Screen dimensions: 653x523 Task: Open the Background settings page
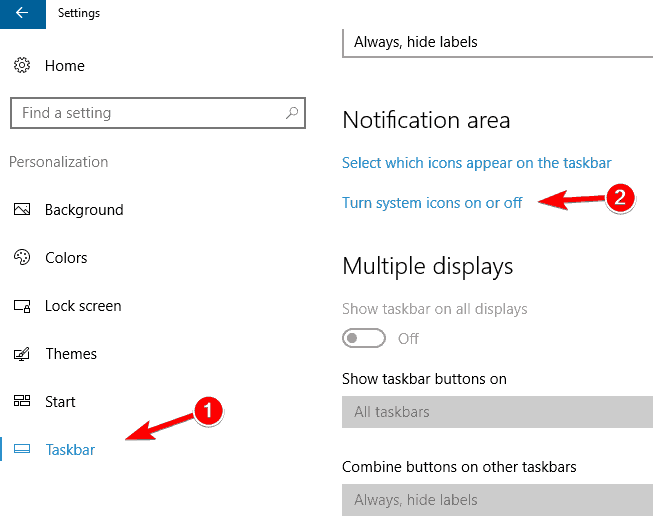(84, 210)
